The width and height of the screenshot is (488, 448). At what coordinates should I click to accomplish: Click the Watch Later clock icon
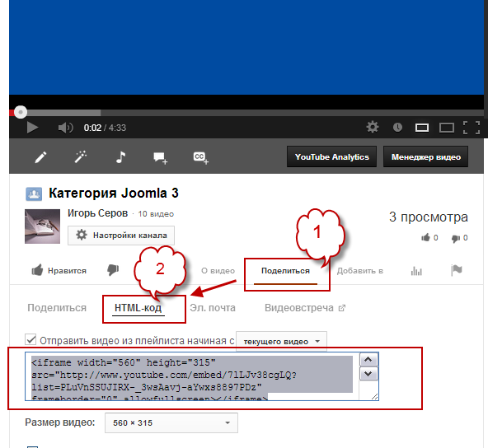(397, 127)
